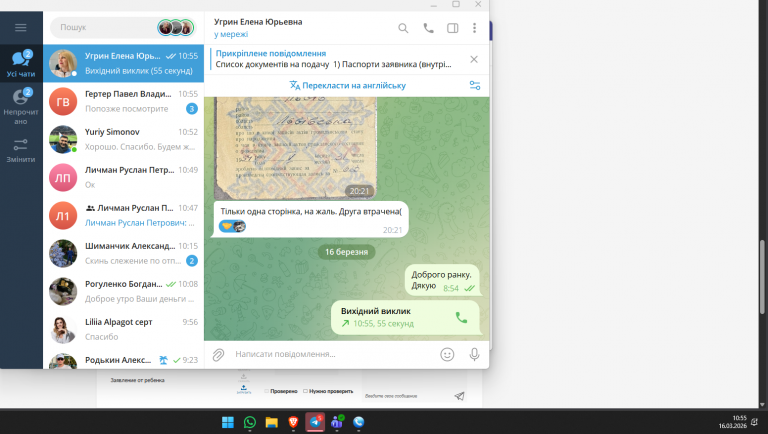Switch to the 'Непрочитано' folder

click(21, 106)
